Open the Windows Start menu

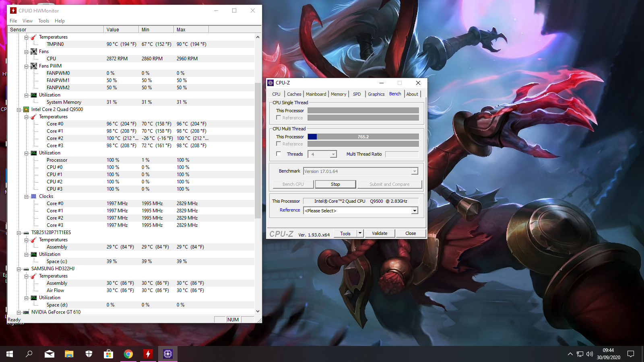(10, 354)
